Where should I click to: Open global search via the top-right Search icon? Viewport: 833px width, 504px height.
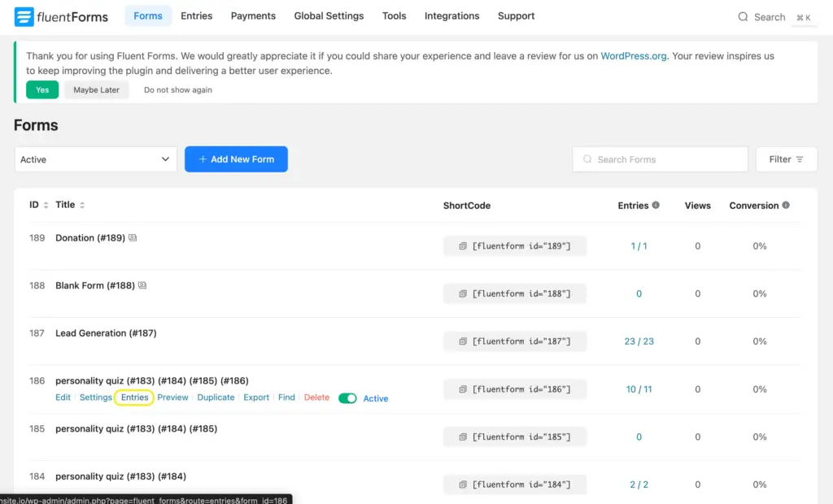click(x=743, y=16)
